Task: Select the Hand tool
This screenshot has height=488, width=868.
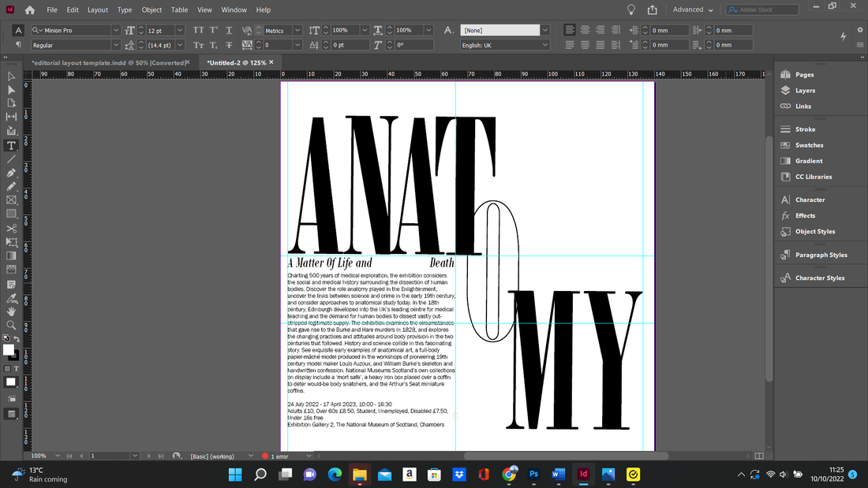Action: click(11, 311)
